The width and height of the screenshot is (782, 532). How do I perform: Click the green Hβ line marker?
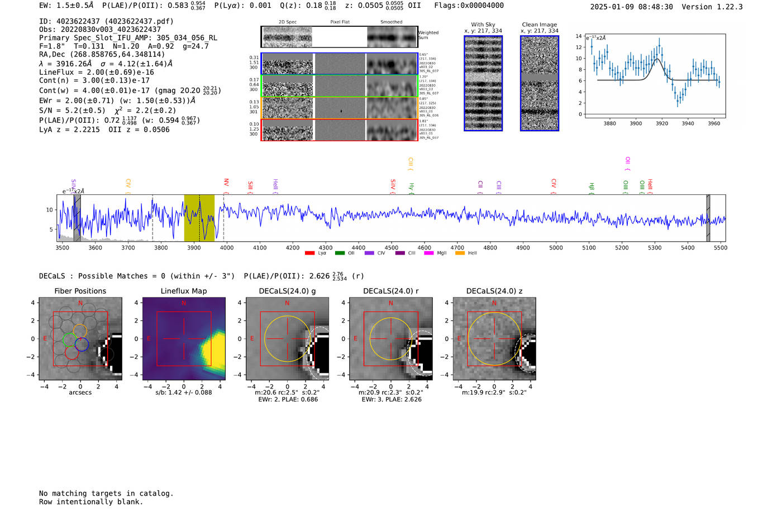(592, 189)
